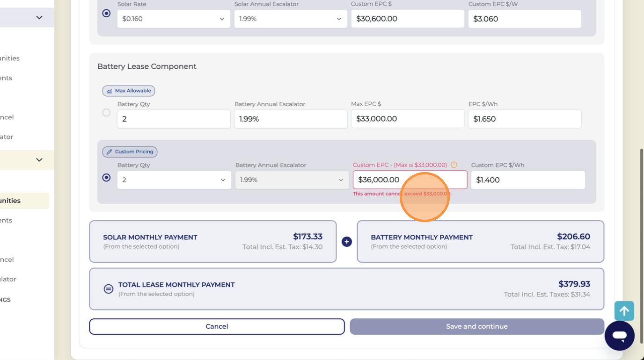644x360 pixels.
Task: Click the Max Allowable badge
Action: (129, 91)
